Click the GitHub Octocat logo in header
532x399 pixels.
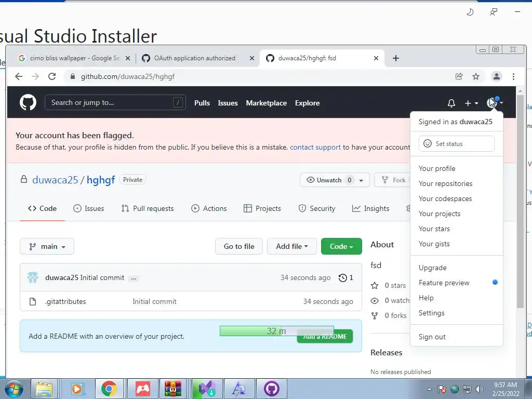point(28,102)
